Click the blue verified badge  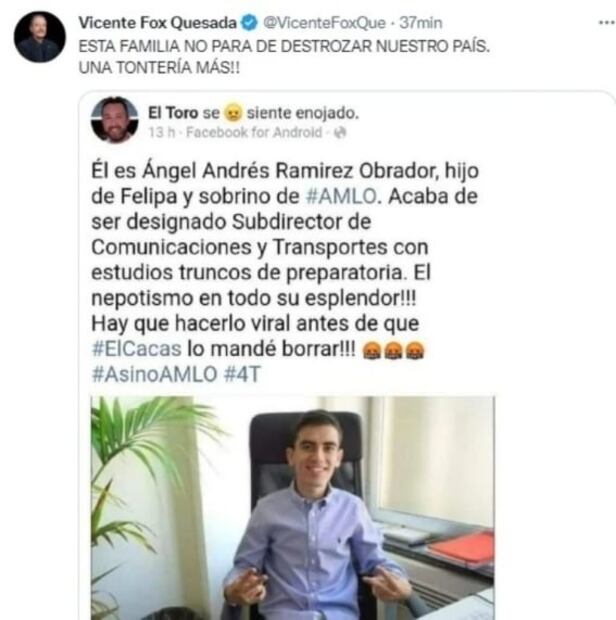tap(249, 23)
